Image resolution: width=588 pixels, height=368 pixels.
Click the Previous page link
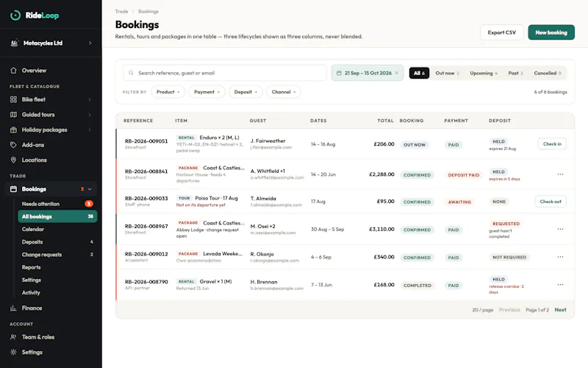tap(509, 310)
